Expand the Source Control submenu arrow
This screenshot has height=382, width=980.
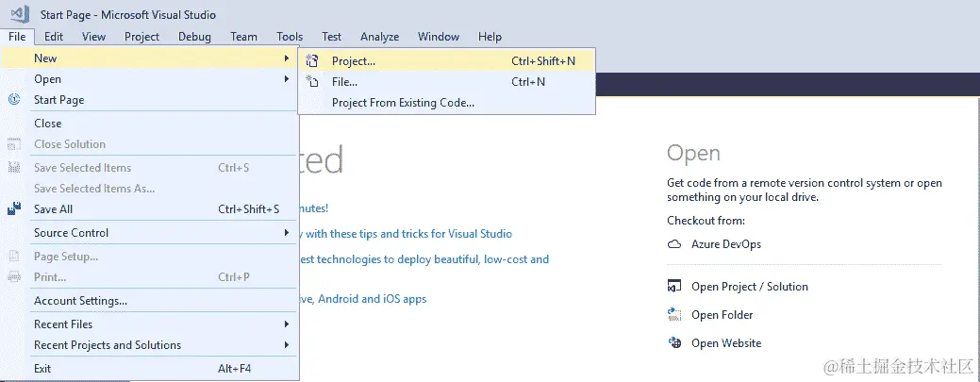[286, 233]
